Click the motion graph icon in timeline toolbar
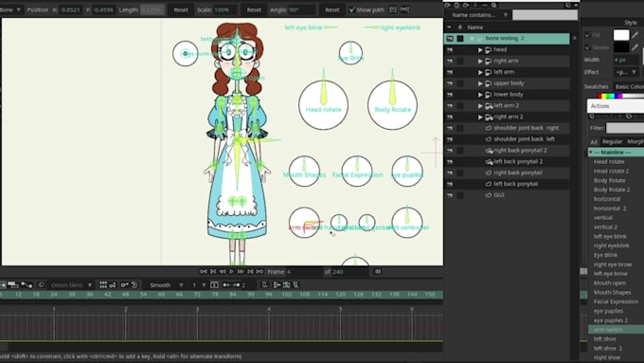Screen dimensions: 644x363 [27, 285]
